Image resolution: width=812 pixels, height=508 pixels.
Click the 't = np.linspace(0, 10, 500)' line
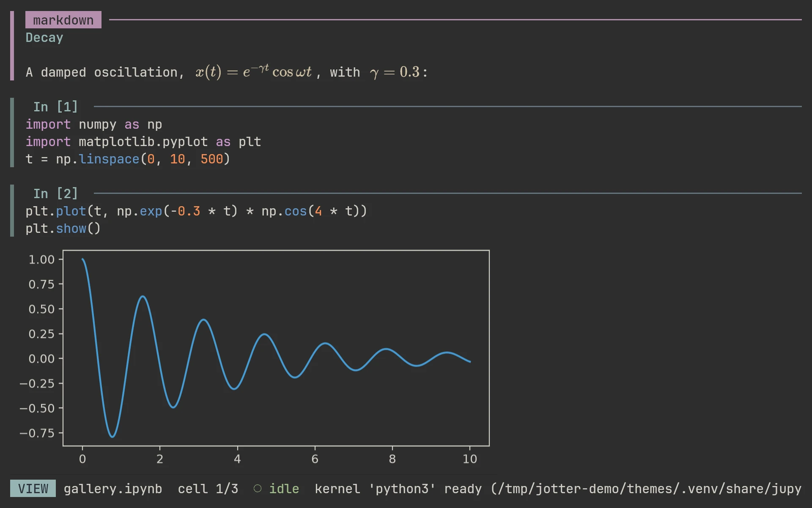coord(128,159)
